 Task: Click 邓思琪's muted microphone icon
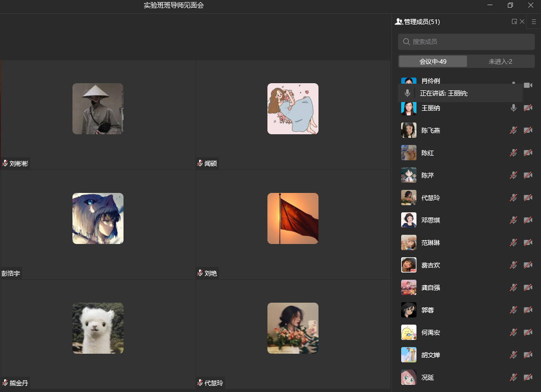pos(513,220)
